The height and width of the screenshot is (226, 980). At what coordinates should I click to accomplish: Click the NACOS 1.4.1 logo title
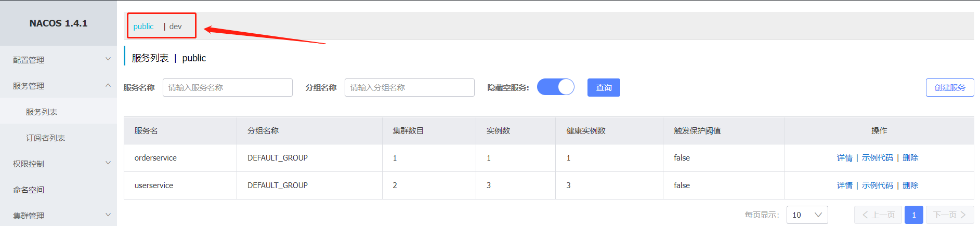coord(58,23)
